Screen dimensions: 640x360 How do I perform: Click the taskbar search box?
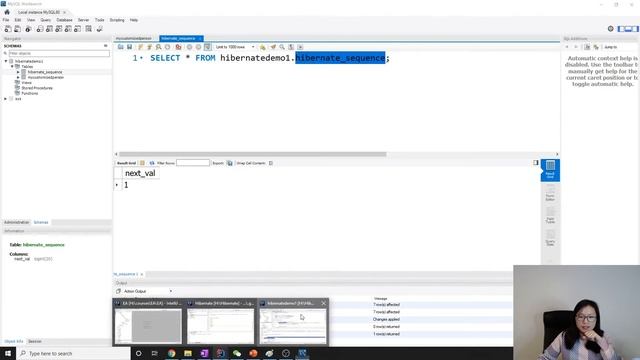coord(73,353)
